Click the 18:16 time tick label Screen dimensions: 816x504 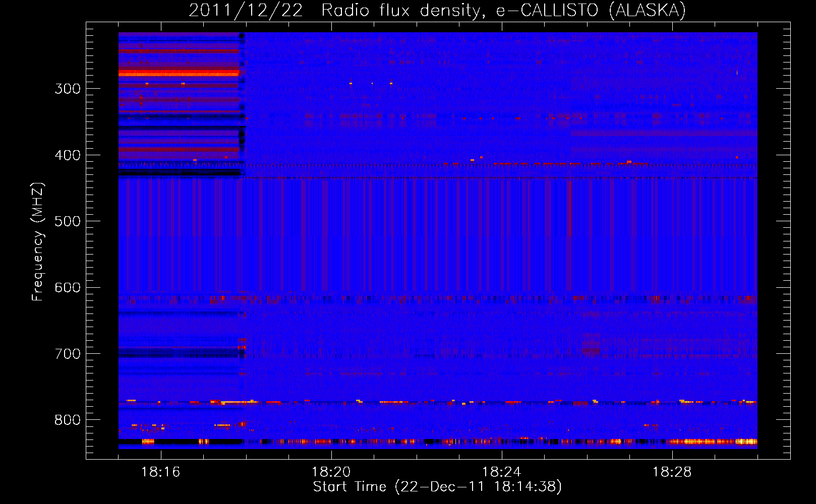(161, 472)
